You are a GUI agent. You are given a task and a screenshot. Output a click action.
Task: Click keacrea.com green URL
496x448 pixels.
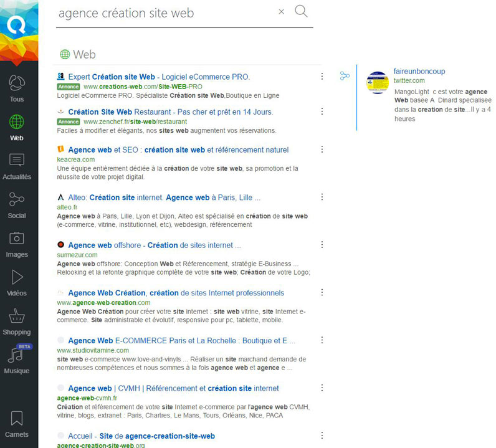click(x=76, y=160)
